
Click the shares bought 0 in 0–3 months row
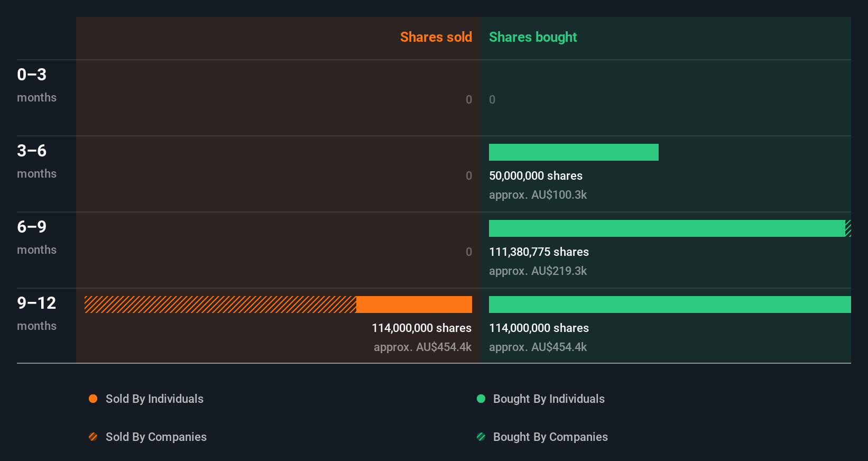click(x=492, y=99)
